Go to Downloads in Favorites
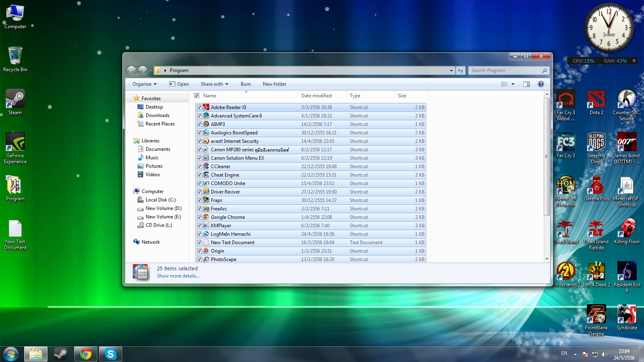The height and width of the screenshot is (362, 644). [x=157, y=115]
